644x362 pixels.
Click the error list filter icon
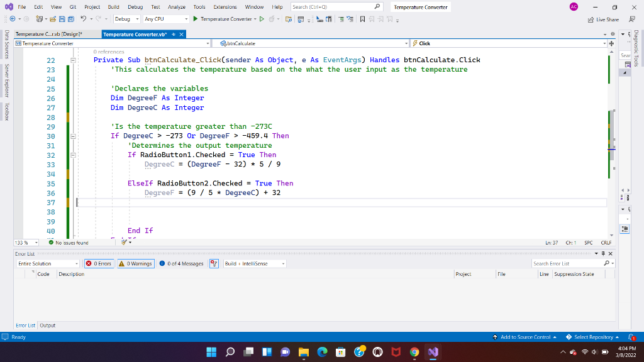point(213,263)
